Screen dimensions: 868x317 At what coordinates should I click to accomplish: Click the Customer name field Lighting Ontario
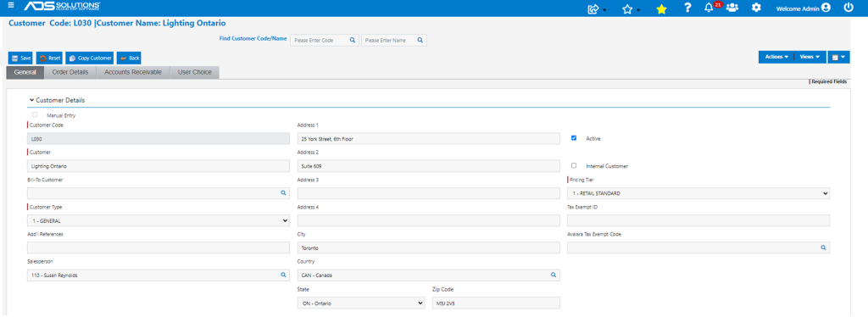159,166
